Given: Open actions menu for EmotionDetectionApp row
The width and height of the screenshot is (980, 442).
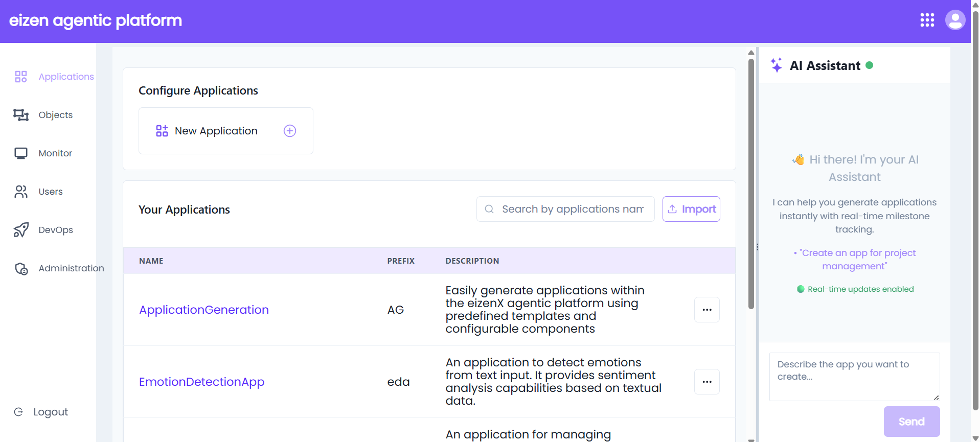Looking at the screenshot, I should pos(707,382).
